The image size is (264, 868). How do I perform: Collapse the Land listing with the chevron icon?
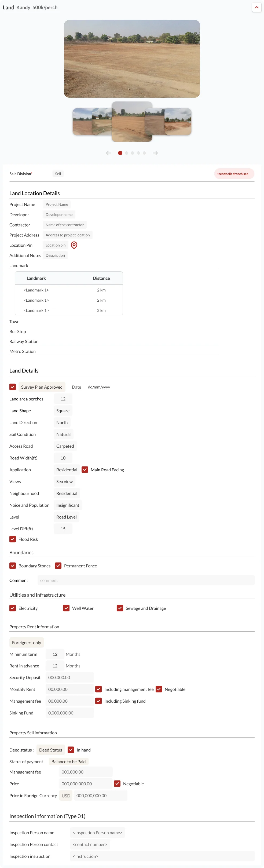(256, 7)
